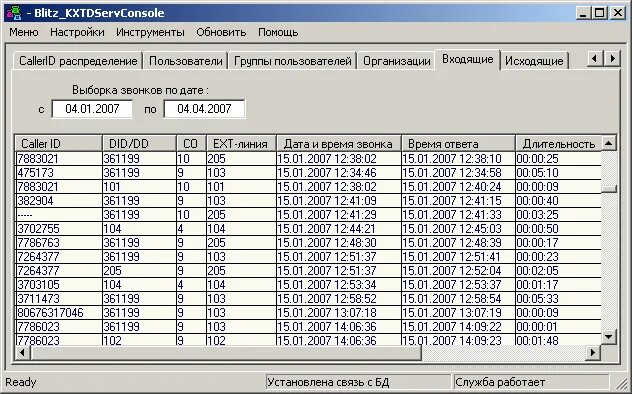
Task: Click the table's vertical scrollbar down arrow
Action: coord(609,336)
